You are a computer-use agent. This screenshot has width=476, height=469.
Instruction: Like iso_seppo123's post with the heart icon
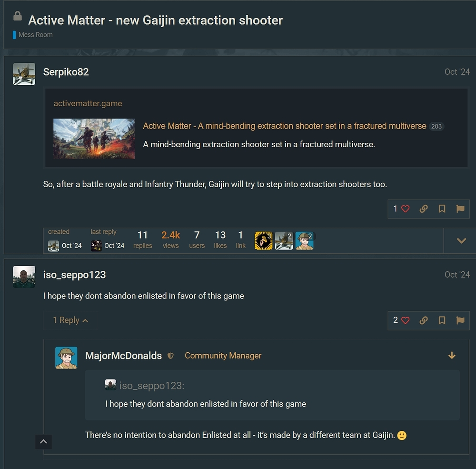[405, 320]
